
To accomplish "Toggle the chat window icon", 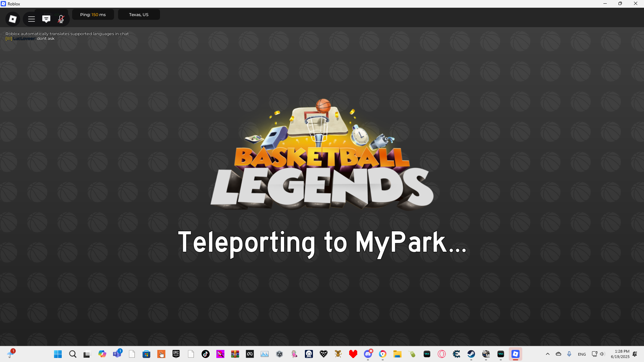I will (x=46, y=19).
